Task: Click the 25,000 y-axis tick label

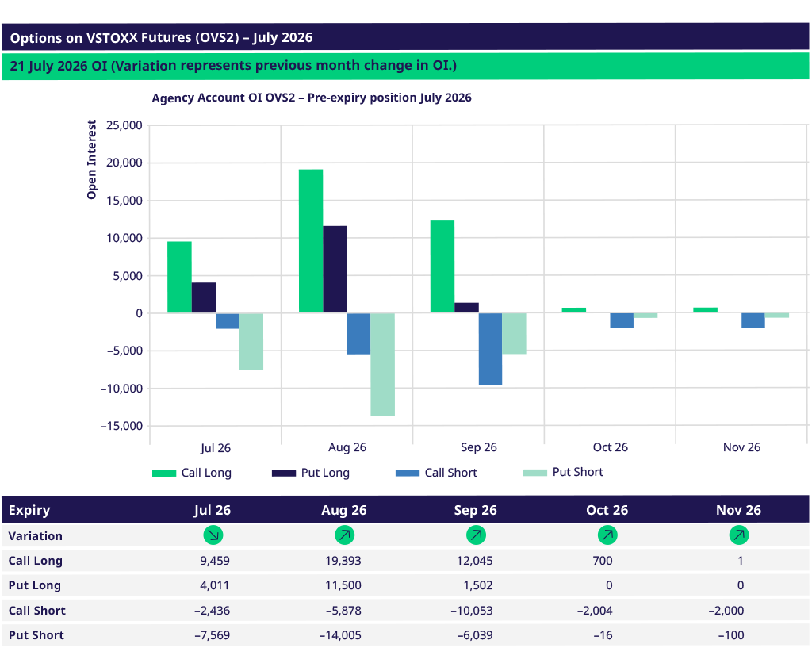Action: (124, 125)
